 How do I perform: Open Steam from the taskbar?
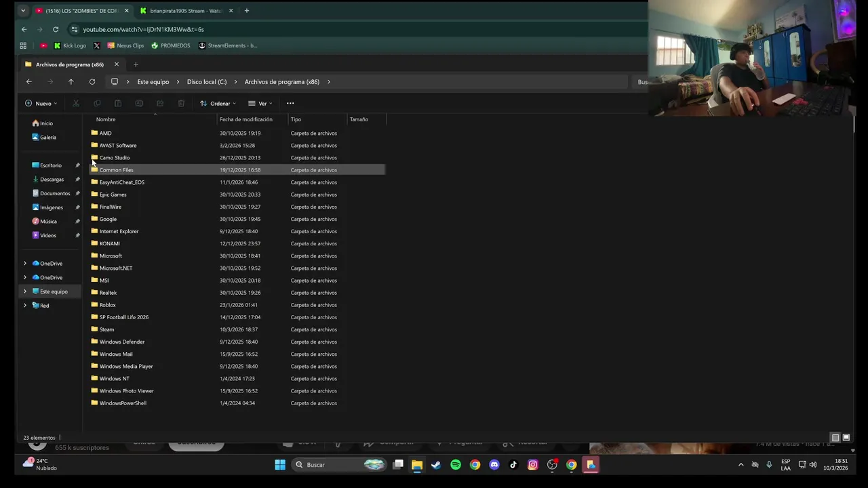(436, 465)
